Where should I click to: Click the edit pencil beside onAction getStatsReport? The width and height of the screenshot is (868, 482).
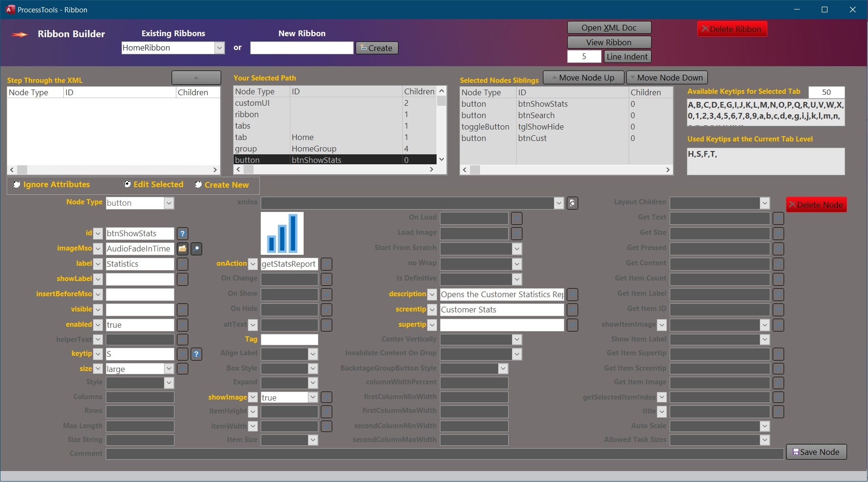tap(326, 264)
